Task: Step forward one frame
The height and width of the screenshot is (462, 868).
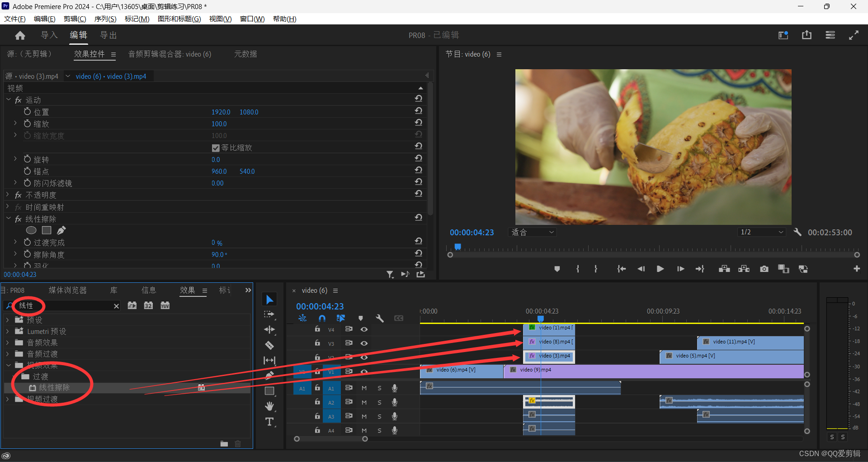Action: [680, 269]
